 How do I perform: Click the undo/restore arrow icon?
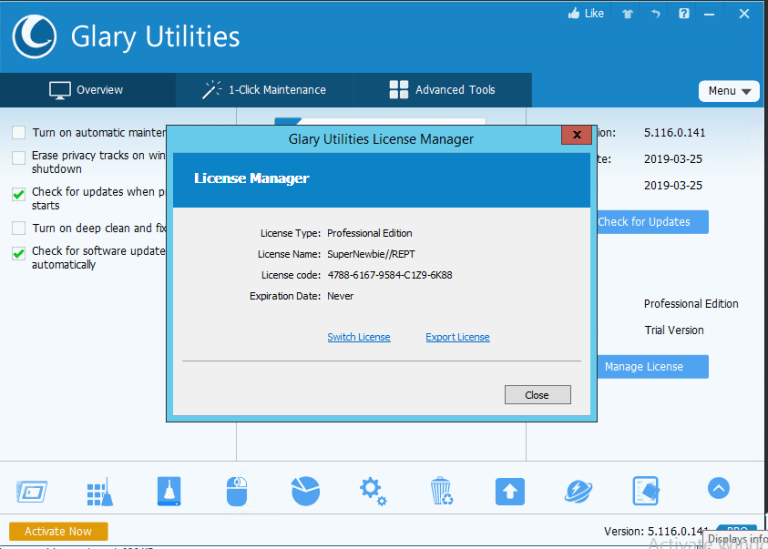point(655,14)
